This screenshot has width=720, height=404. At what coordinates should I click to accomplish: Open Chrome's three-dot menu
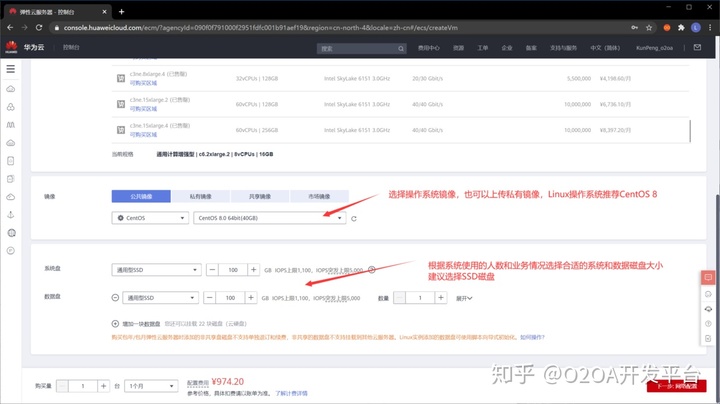tap(710, 28)
